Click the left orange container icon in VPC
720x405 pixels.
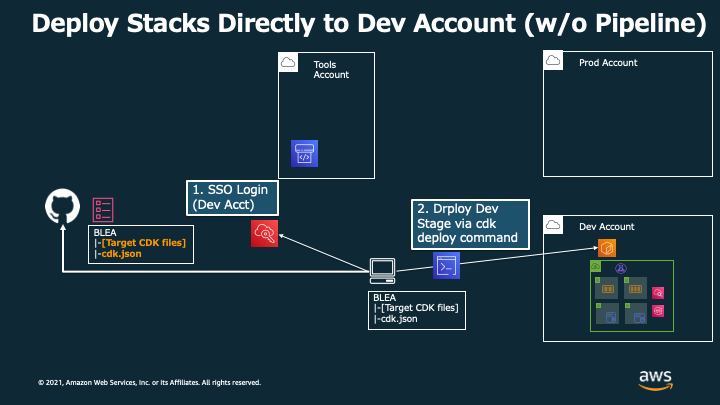tap(607, 288)
